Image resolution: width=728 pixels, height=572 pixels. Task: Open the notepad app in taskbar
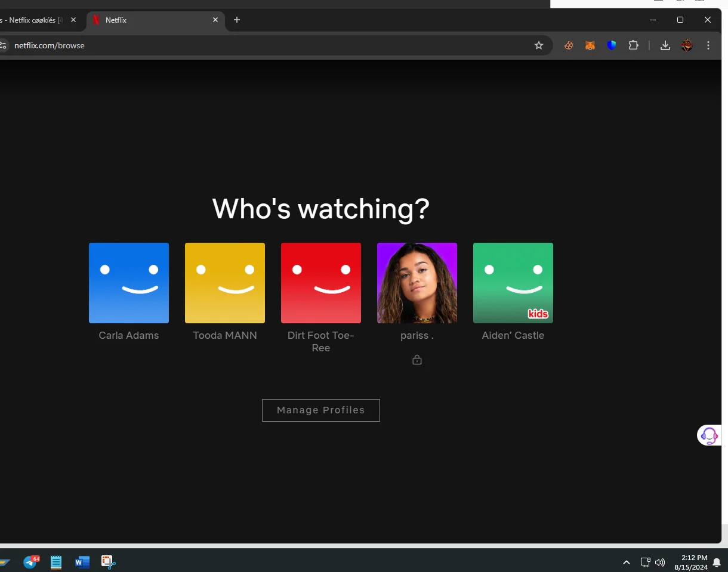[x=56, y=562]
